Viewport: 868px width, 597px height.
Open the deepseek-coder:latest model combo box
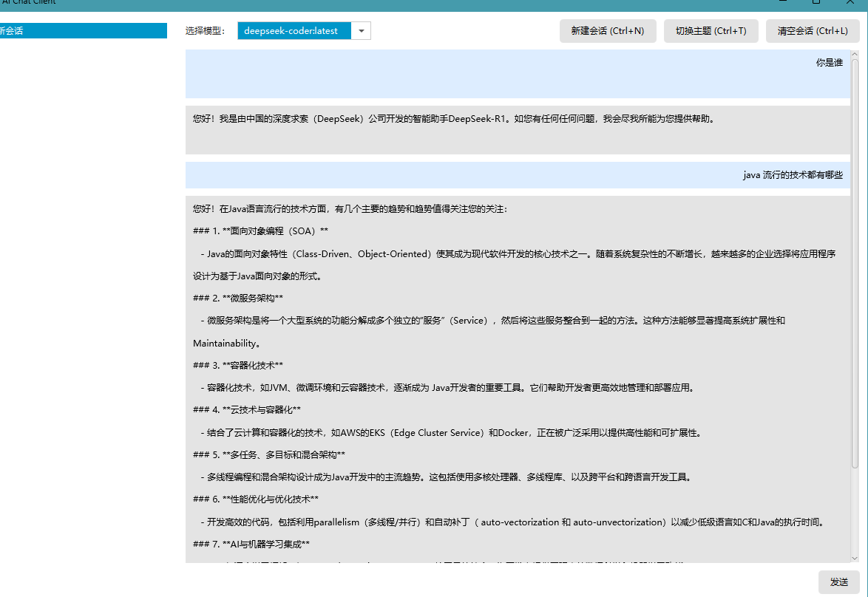coord(294,31)
